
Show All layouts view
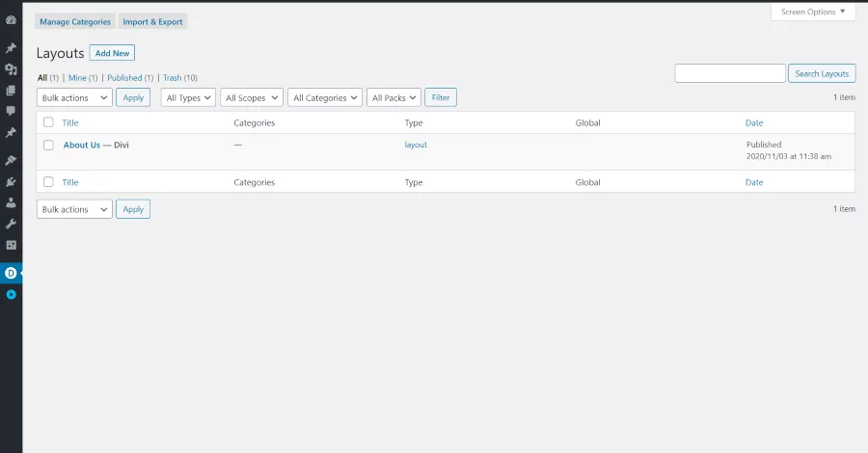coord(42,77)
